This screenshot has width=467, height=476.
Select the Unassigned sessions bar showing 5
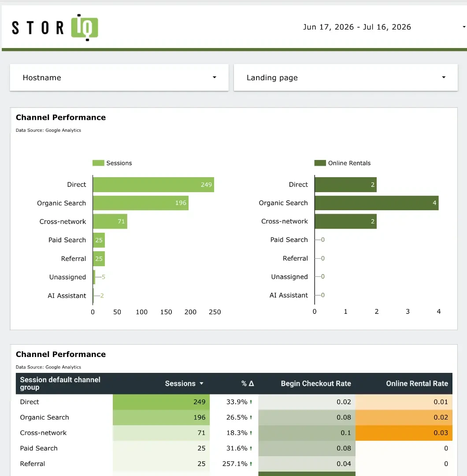click(x=94, y=277)
